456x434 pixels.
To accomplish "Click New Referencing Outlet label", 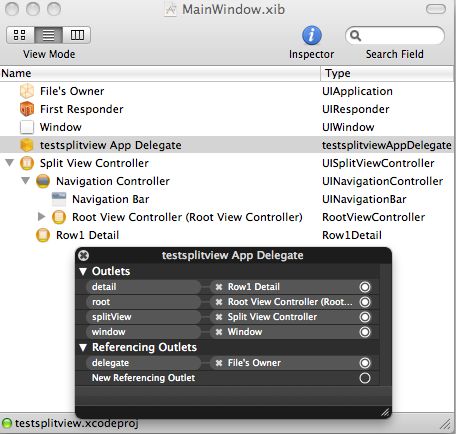I will click(143, 378).
